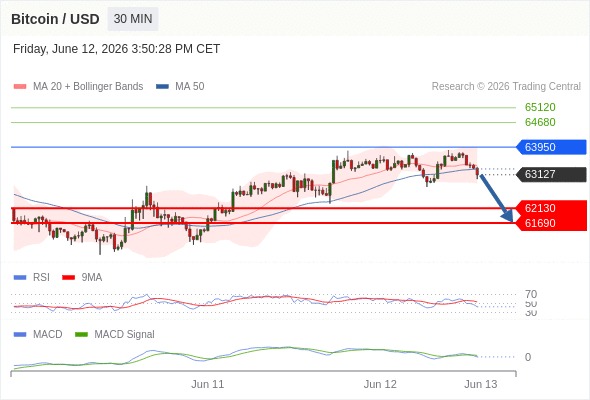This screenshot has height=400, width=590.
Task: Click the green MACD Signal legend swatch
Action: click(81, 335)
